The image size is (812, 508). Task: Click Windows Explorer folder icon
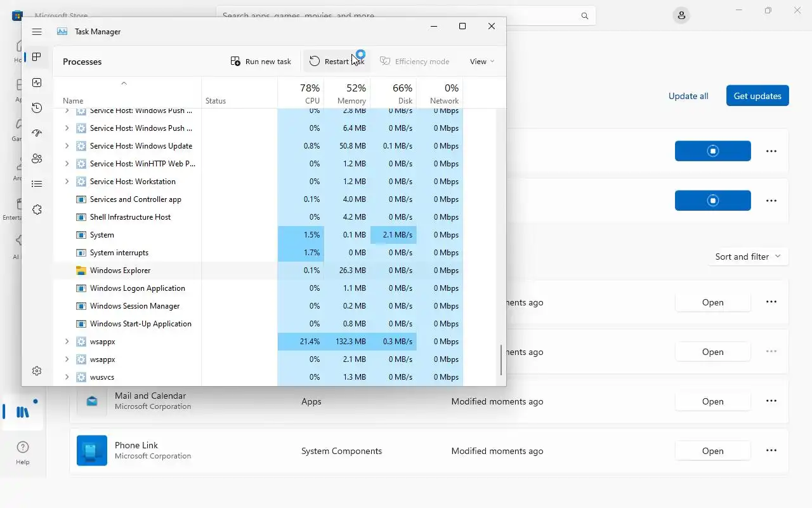pos(81,271)
